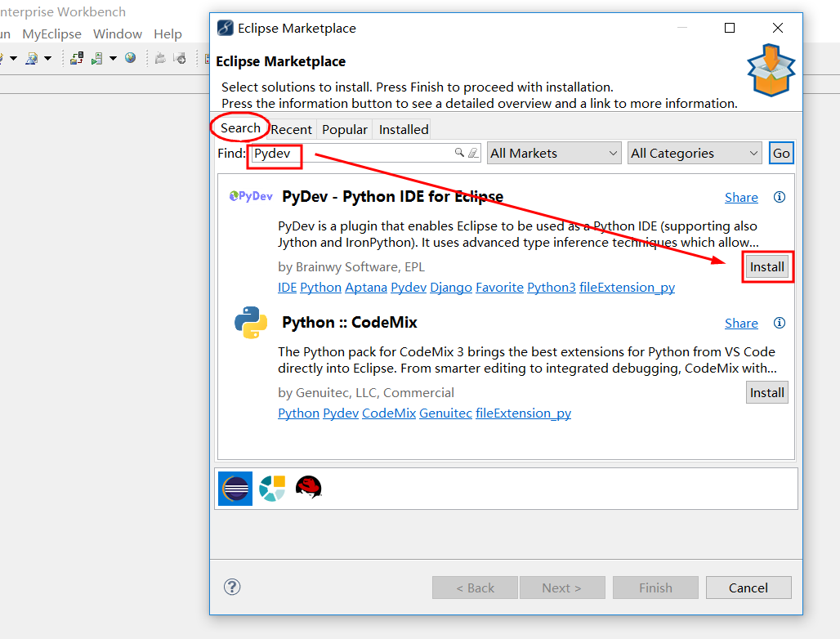Open the All Categories dropdown
The width and height of the screenshot is (840, 639).
[x=695, y=153]
